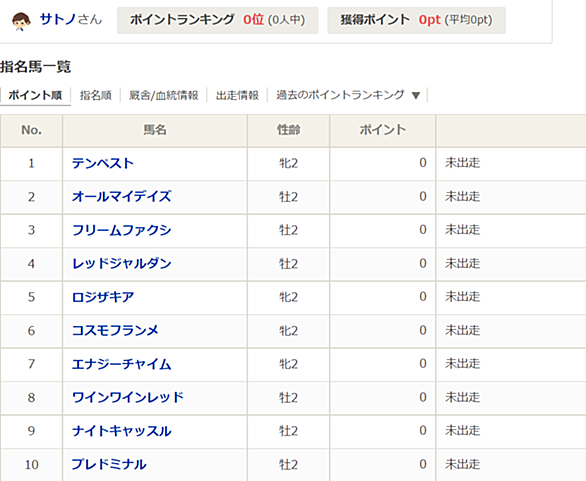Viewport: 586px width, 481px height.
Task: Open the サトノ user profile link
Action: click(x=58, y=19)
